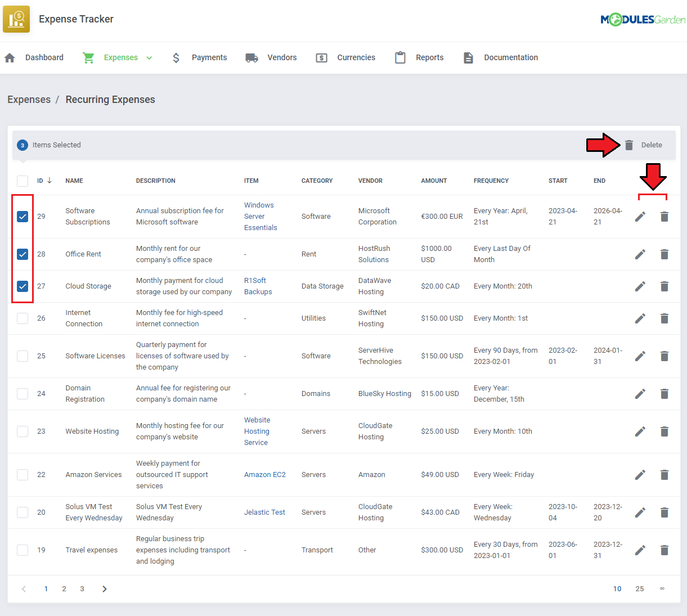Uncheck the Office Rent row checkbox
The image size is (687, 616).
tap(23, 254)
